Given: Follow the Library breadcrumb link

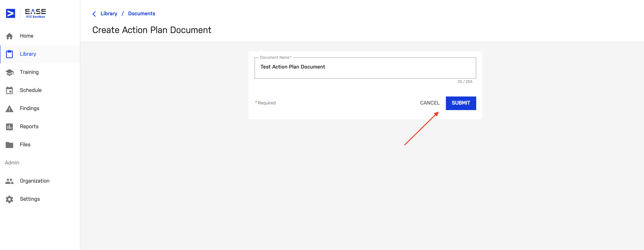Looking at the screenshot, I should (x=109, y=14).
